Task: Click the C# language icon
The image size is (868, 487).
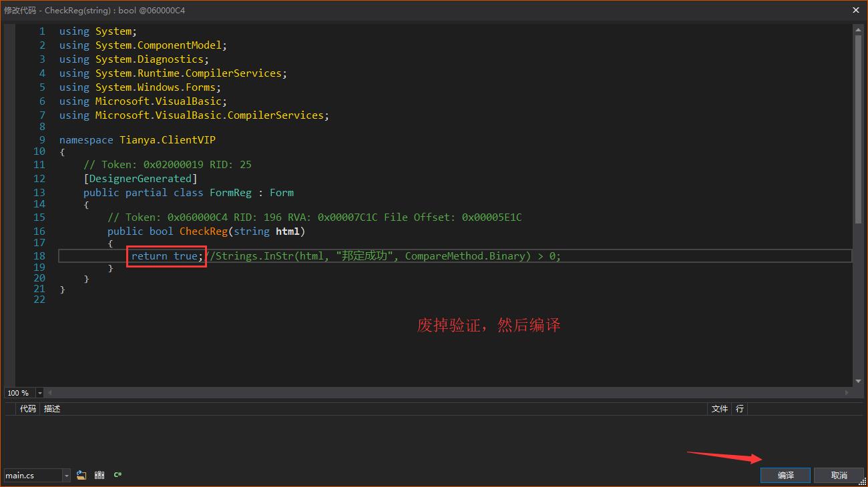Action: pos(118,475)
